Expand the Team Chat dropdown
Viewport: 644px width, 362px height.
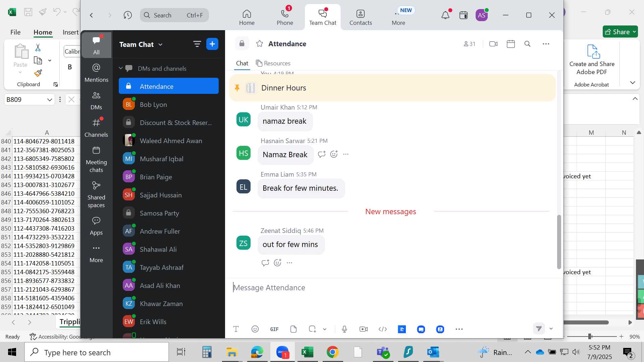click(161, 45)
